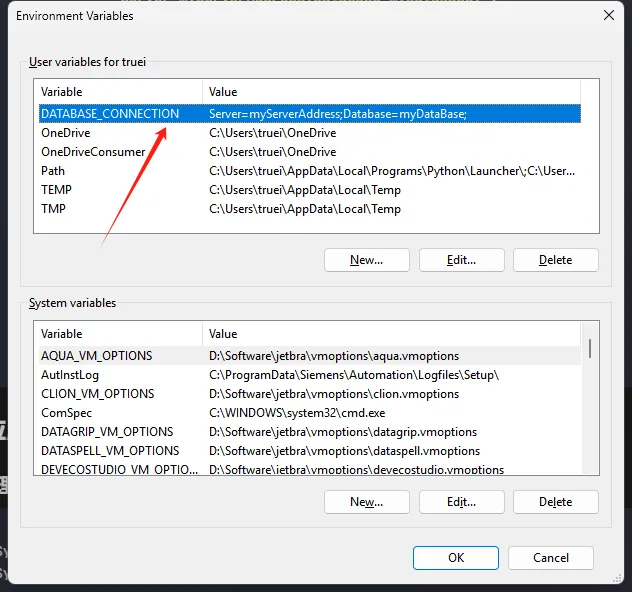Viewport: 632px width, 592px height.
Task: Delete the selected user variable
Action: coord(555,260)
